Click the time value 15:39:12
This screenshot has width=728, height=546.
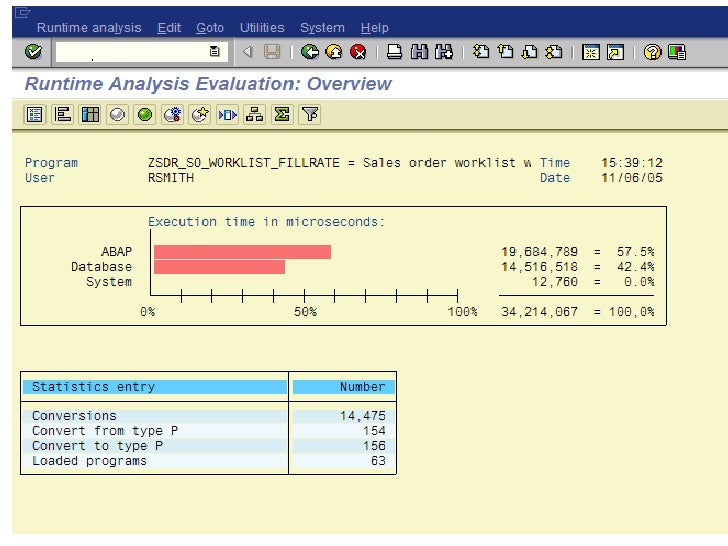(x=632, y=162)
